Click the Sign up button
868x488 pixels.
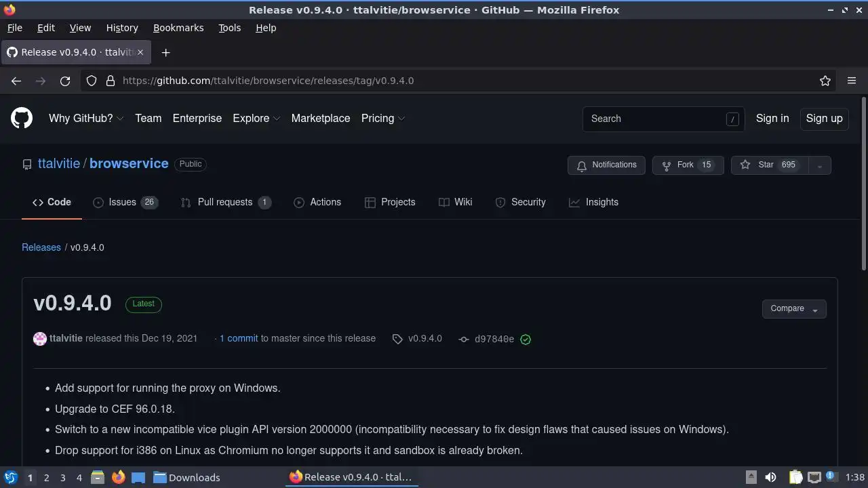tap(824, 118)
